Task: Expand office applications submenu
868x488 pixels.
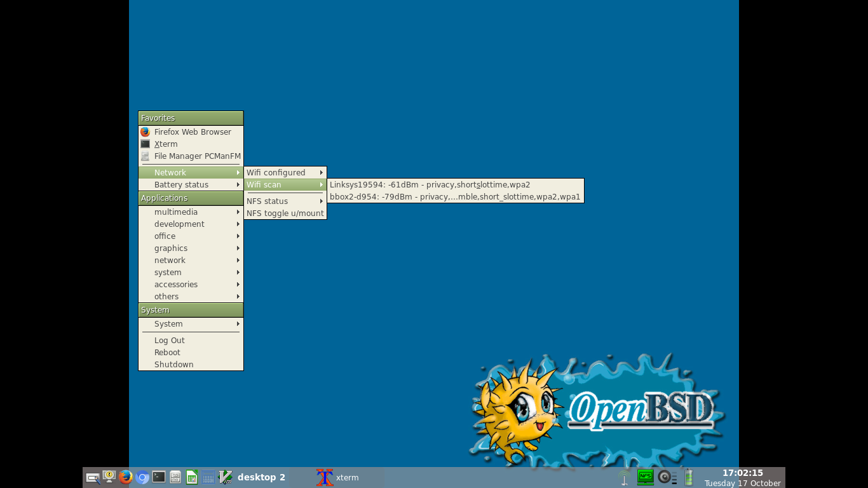Action: (x=191, y=236)
